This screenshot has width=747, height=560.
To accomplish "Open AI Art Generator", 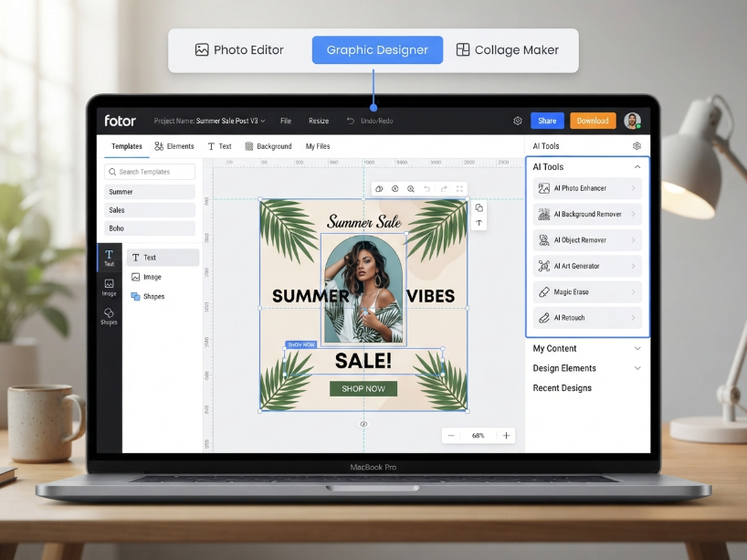I will [587, 266].
